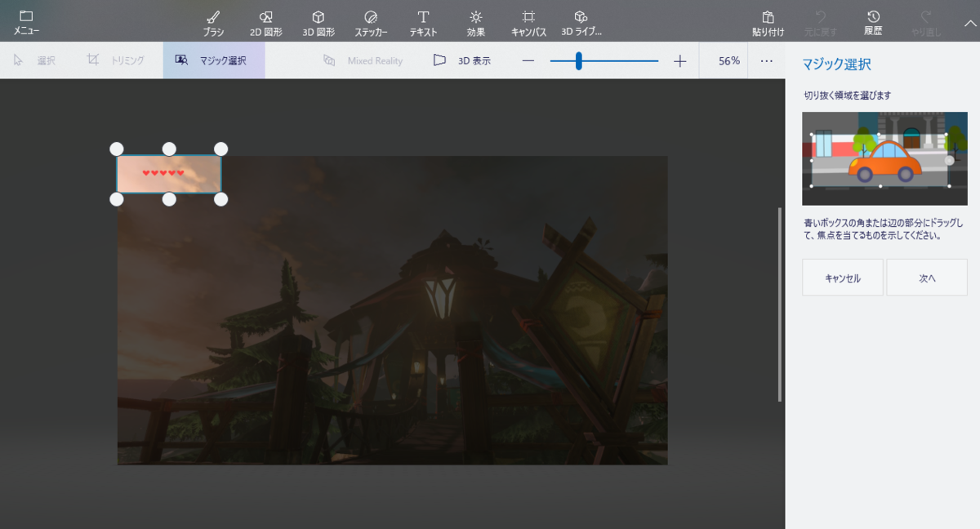Click the Mixed Reality option
This screenshot has height=529, width=980.
click(363, 60)
